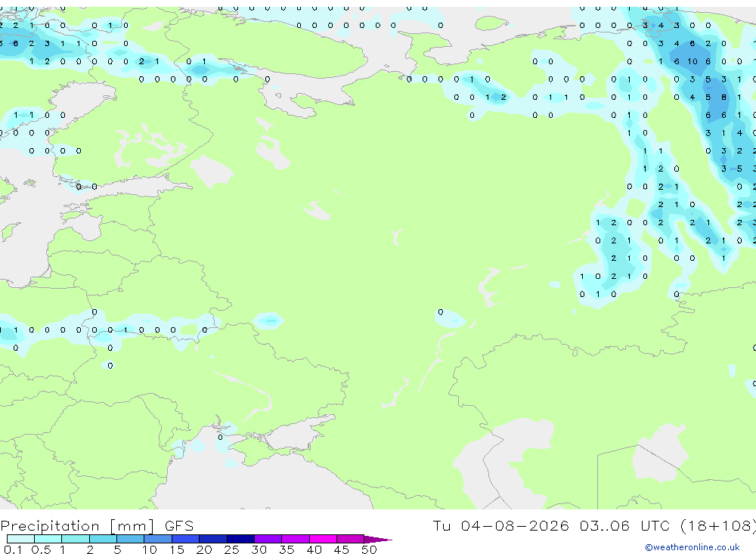
Task: Click the '0.5' legend scale label
Action: pos(41,549)
